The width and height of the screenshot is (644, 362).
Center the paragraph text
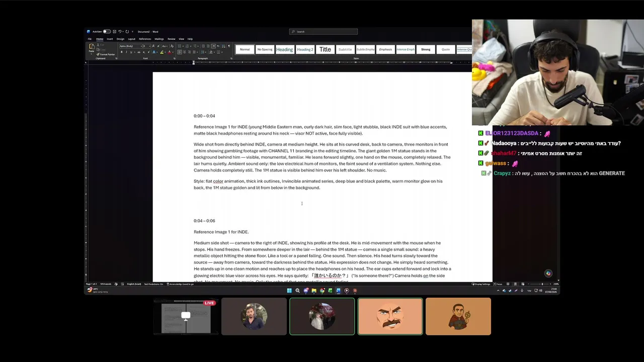coord(185,52)
